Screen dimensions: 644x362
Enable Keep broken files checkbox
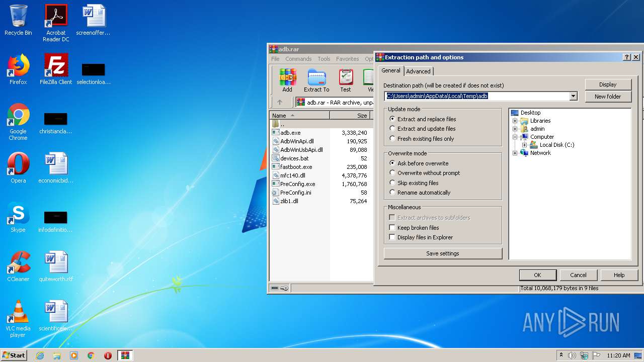point(392,228)
